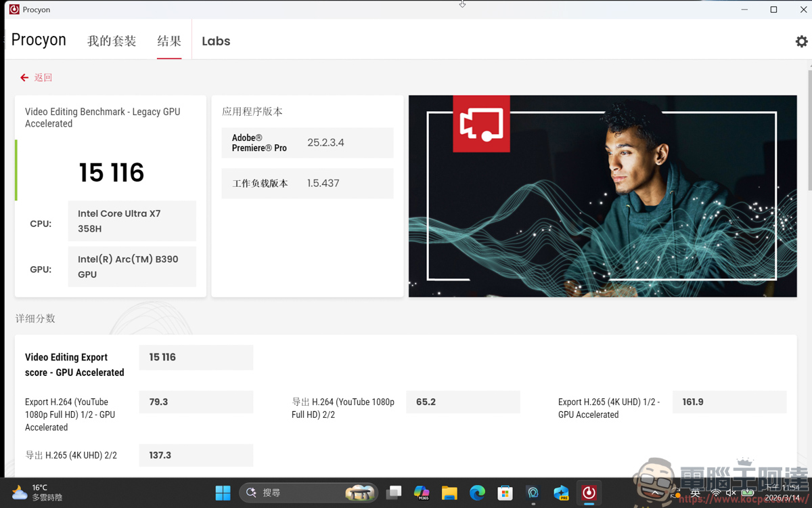Toggle task view in the taskbar
The image size is (812, 508).
(393, 492)
